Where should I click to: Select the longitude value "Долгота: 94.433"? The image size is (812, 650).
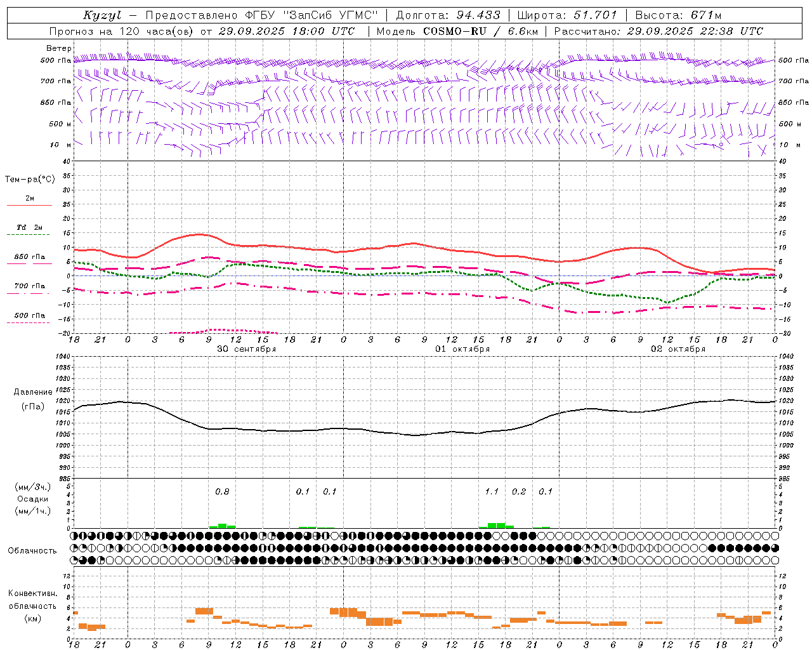[448, 15]
